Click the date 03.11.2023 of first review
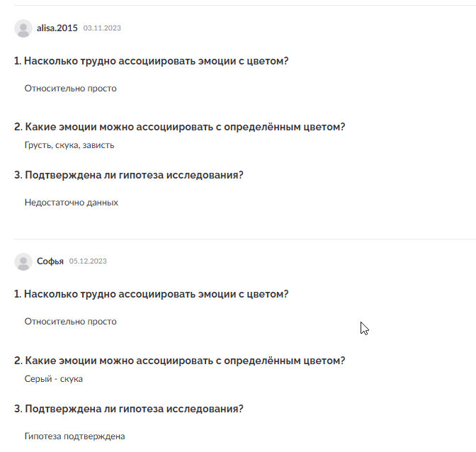Image resolution: width=476 pixels, height=452 pixels. [102, 28]
